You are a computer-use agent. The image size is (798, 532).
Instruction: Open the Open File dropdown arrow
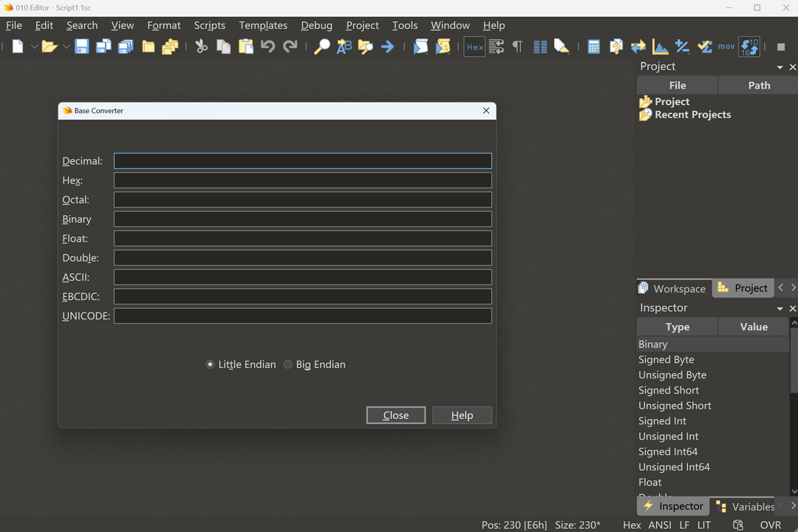(x=66, y=47)
